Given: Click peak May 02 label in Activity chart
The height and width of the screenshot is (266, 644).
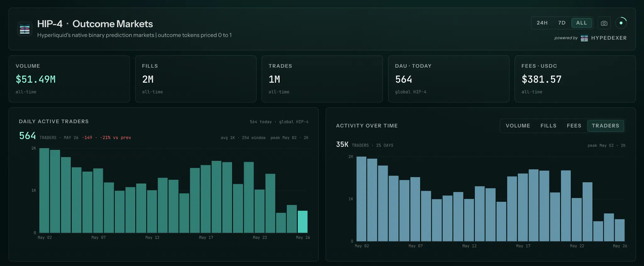Looking at the screenshot, I should click(607, 145).
